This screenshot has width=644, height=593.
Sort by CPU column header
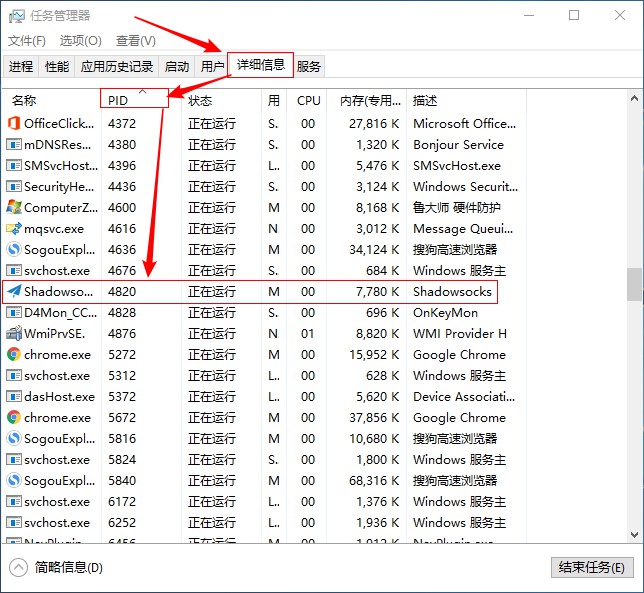(x=309, y=100)
